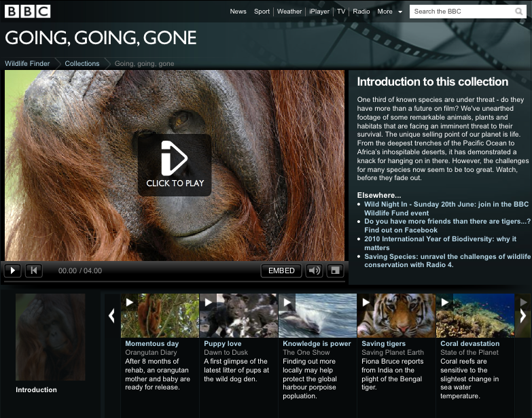Play the video with the transport play button

12,271
